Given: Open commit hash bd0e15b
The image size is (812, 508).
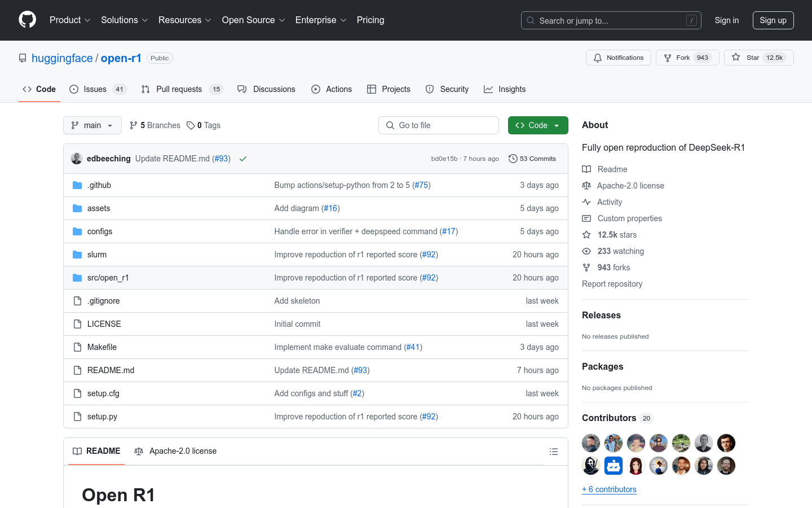Looking at the screenshot, I should 444,159.
